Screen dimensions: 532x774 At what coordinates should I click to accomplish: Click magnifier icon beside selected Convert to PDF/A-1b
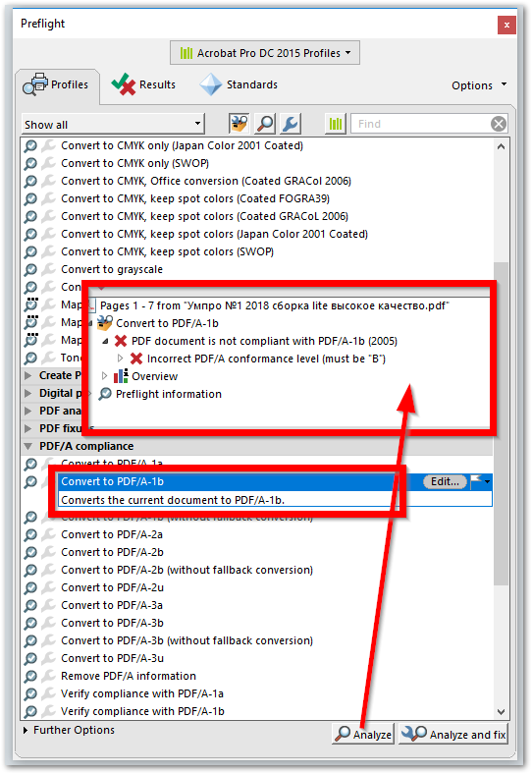pos(30,481)
